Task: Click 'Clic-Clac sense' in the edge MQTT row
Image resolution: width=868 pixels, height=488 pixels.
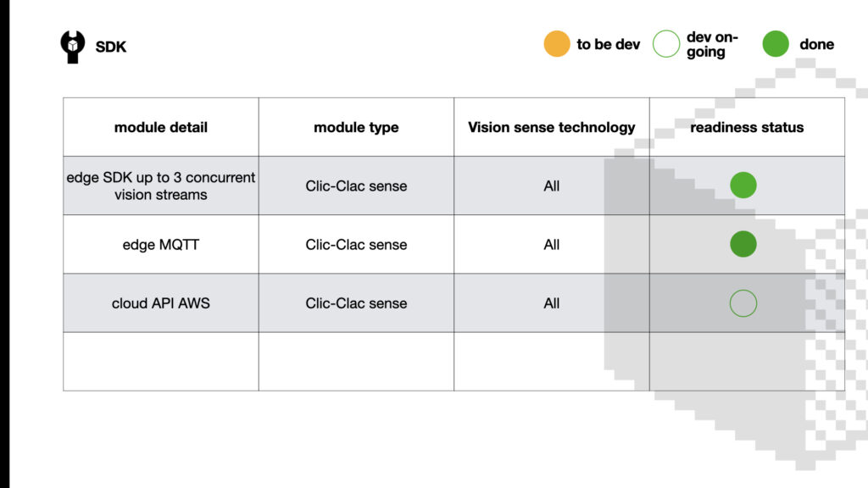Action: click(356, 245)
